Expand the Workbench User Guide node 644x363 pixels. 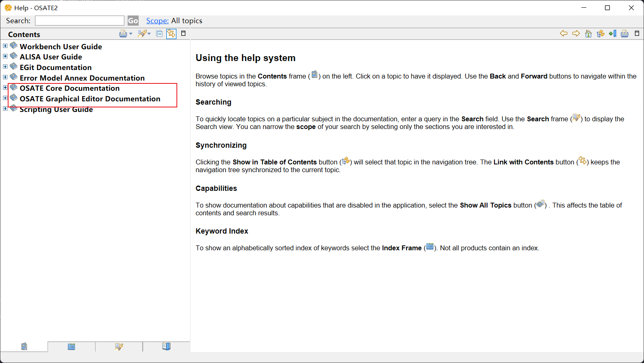point(5,46)
